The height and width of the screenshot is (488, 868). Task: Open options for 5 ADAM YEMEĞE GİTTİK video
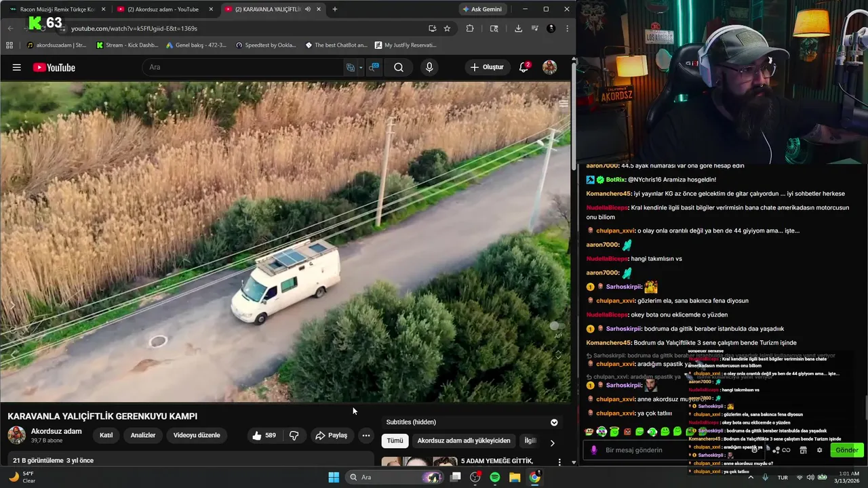pos(559,462)
